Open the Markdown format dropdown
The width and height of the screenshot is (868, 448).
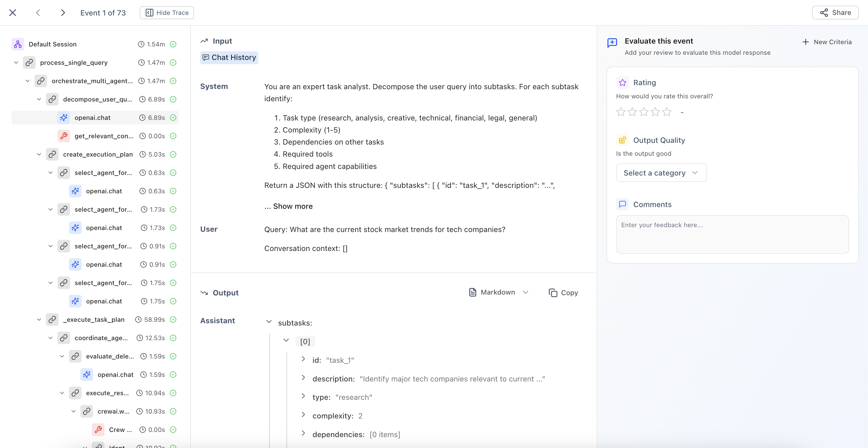[x=498, y=292]
